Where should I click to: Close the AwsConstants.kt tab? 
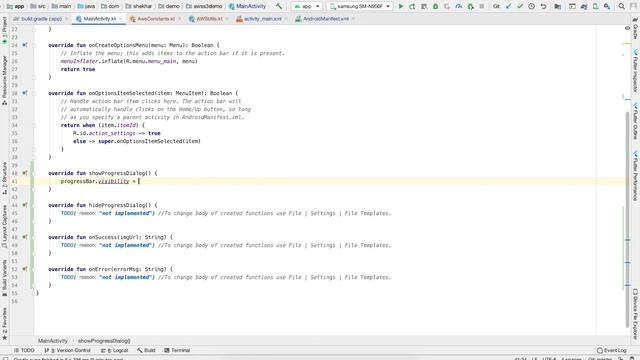(180, 19)
